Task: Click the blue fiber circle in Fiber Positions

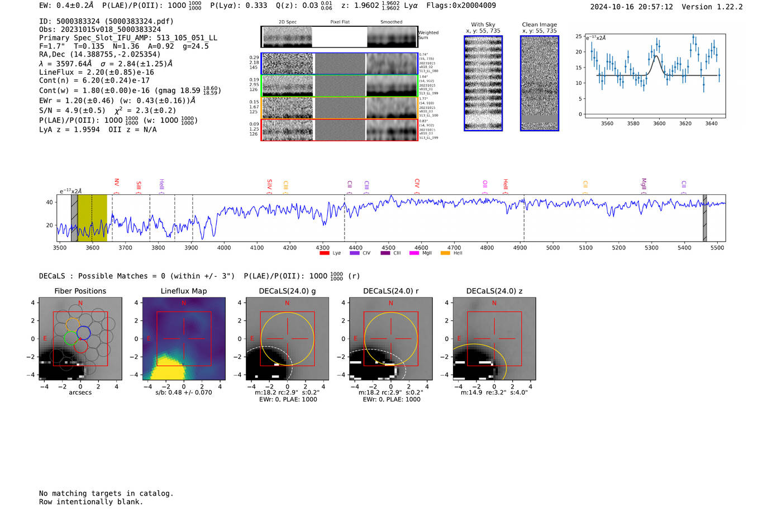Action: (84, 333)
